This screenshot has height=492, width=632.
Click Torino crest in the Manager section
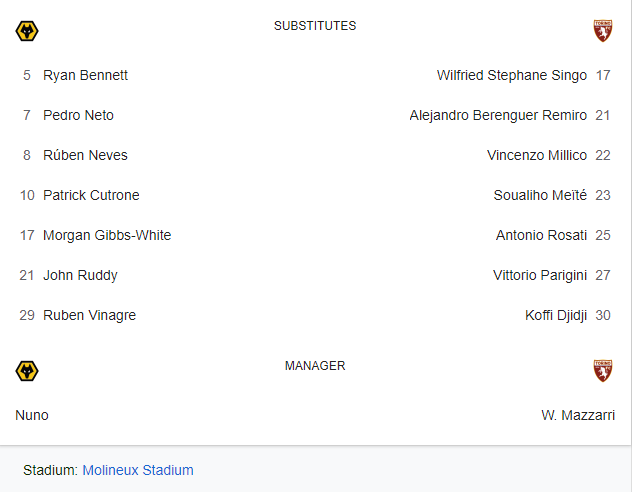(602, 371)
